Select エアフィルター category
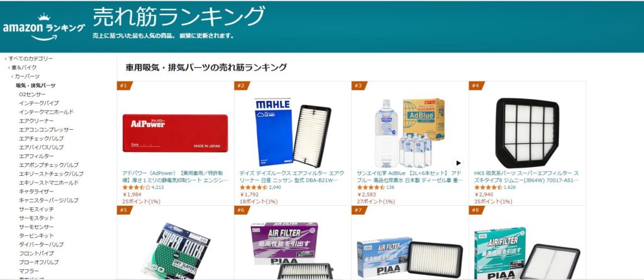The image size is (644, 280). pos(36,156)
